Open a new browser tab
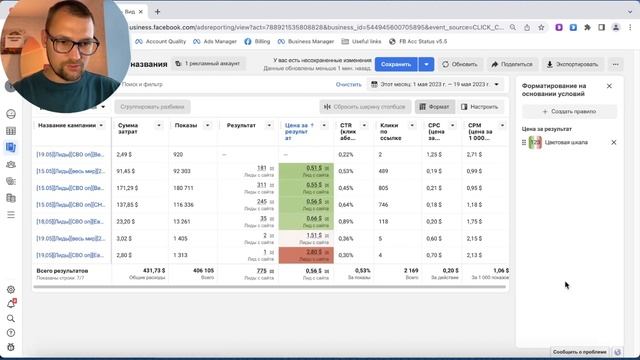Screen dimensions: 640x360 click(158, 12)
